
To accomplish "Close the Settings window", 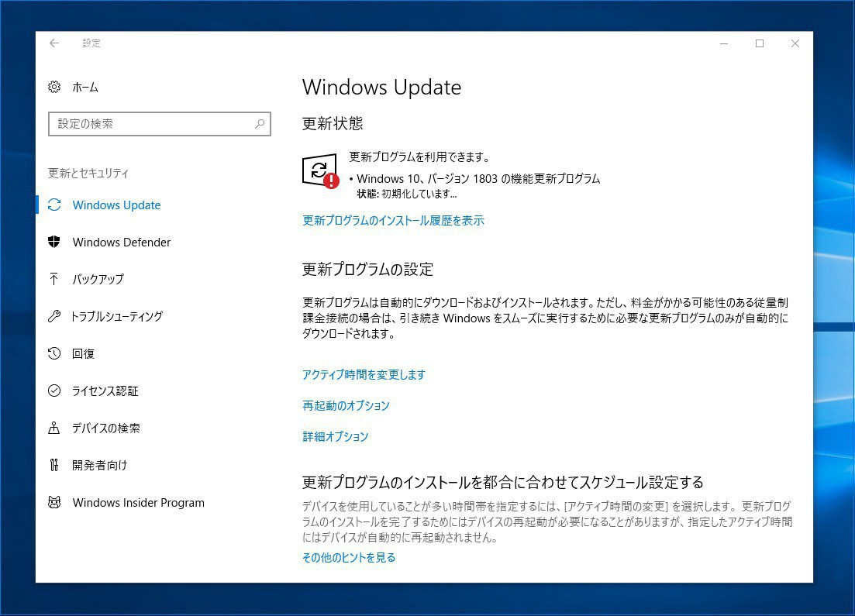I will [x=795, y=43].
